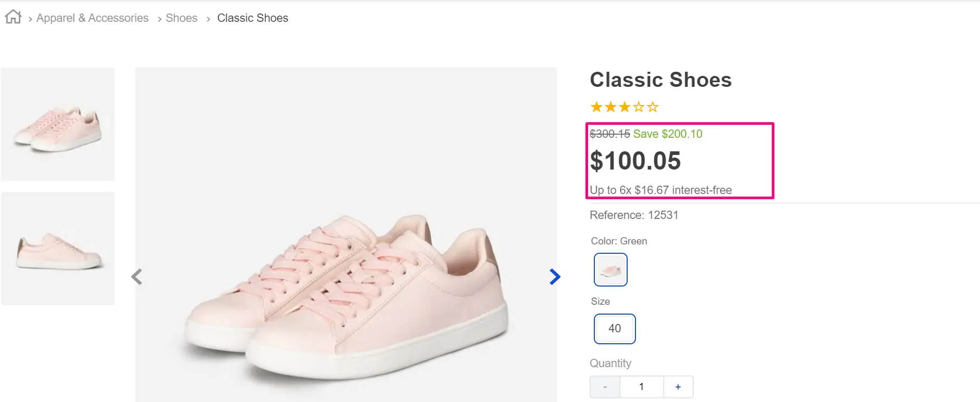The height and width of the screenshot is (402, 980).
Task: Select the top thumbnail showing shoe pair
Action: (58, 124)
